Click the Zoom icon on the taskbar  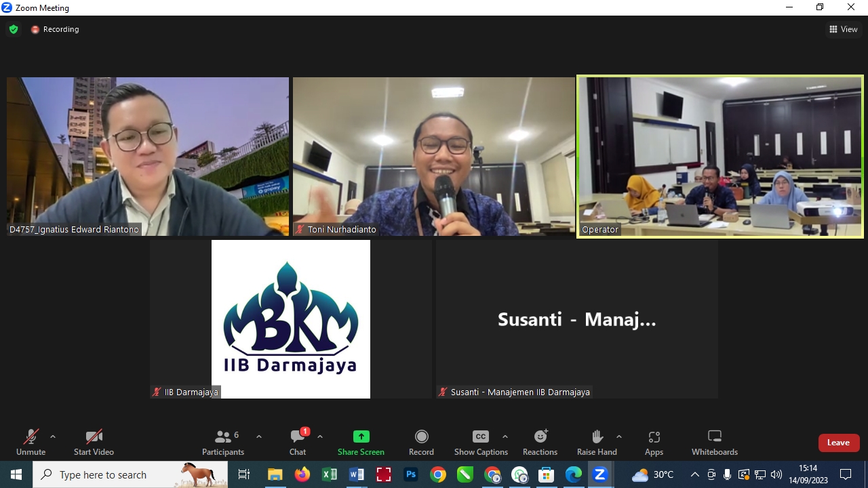tap(600, 474)
